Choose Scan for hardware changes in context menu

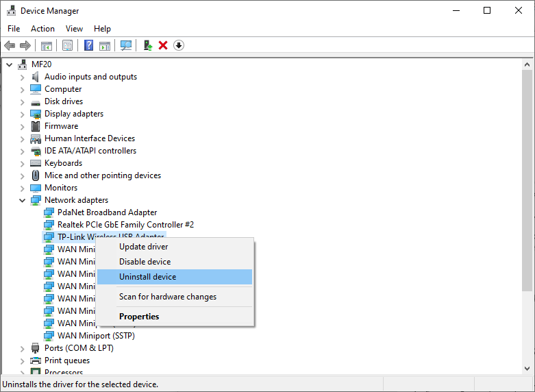point(175,297)
